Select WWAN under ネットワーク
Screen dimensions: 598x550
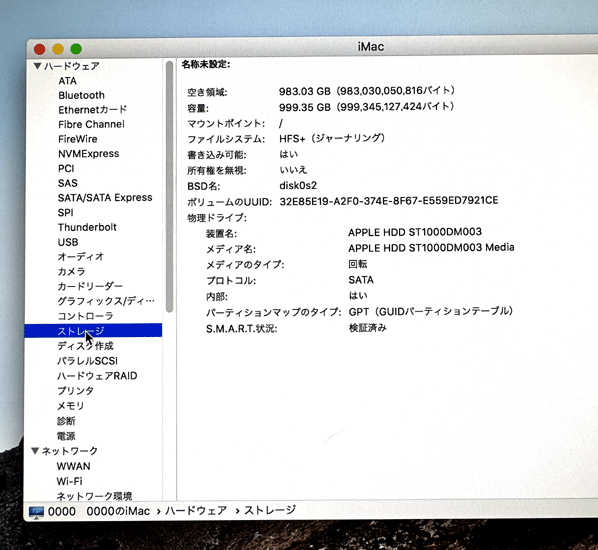[x=73, y=466]
